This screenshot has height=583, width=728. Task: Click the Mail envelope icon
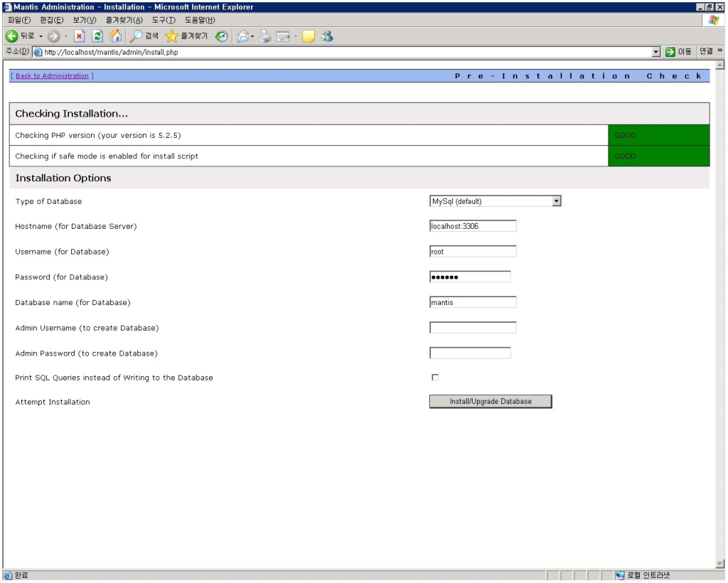point(242,36)
